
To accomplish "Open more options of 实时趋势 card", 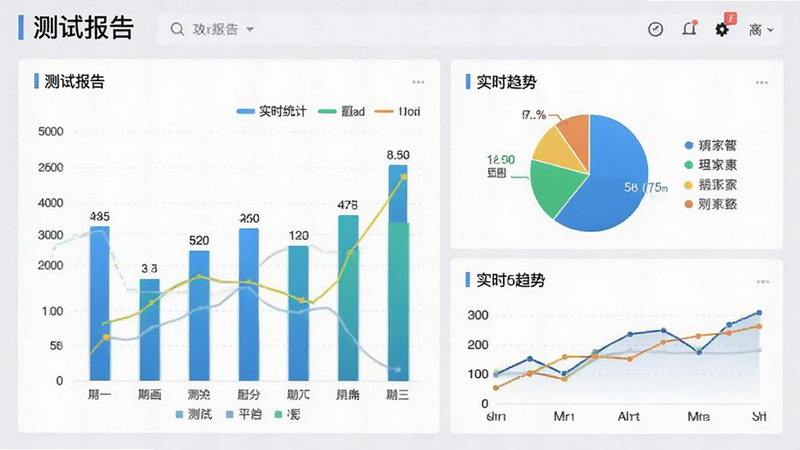I will tap(762, 82).
